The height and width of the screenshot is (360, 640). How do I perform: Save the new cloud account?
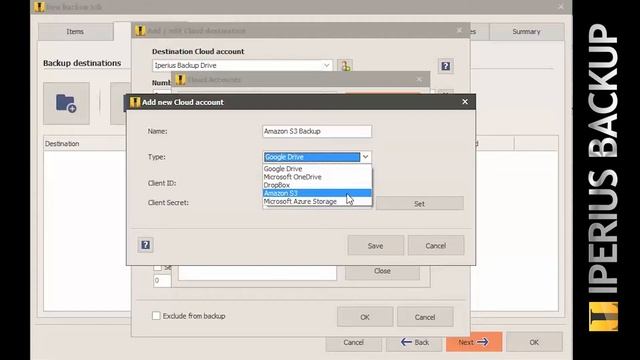[376, 246]
